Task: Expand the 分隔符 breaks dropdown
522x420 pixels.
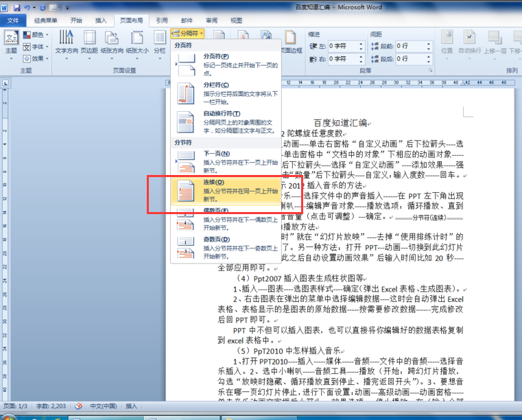Action: (187, 34)
